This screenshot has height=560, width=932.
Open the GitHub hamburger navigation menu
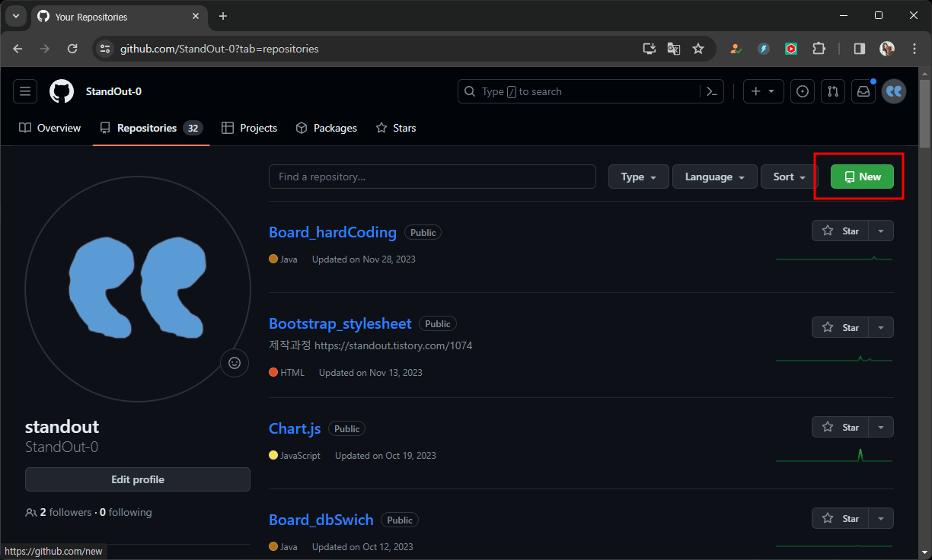pyautogui.click(x=25, y=91)
